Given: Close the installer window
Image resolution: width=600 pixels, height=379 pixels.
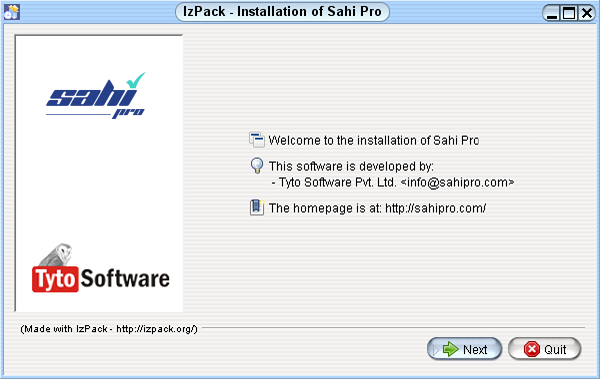Looking at the screenshot, I should (x=587, y=13).
